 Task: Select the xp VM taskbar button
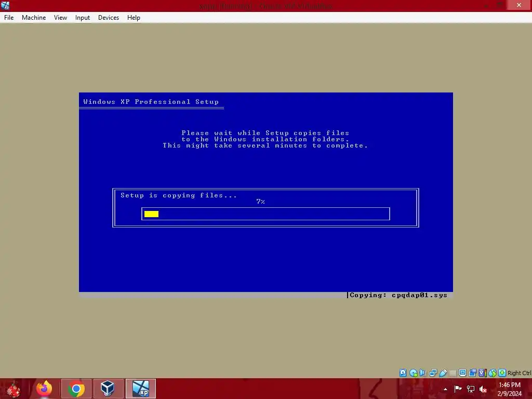click(x=141, y=389)
